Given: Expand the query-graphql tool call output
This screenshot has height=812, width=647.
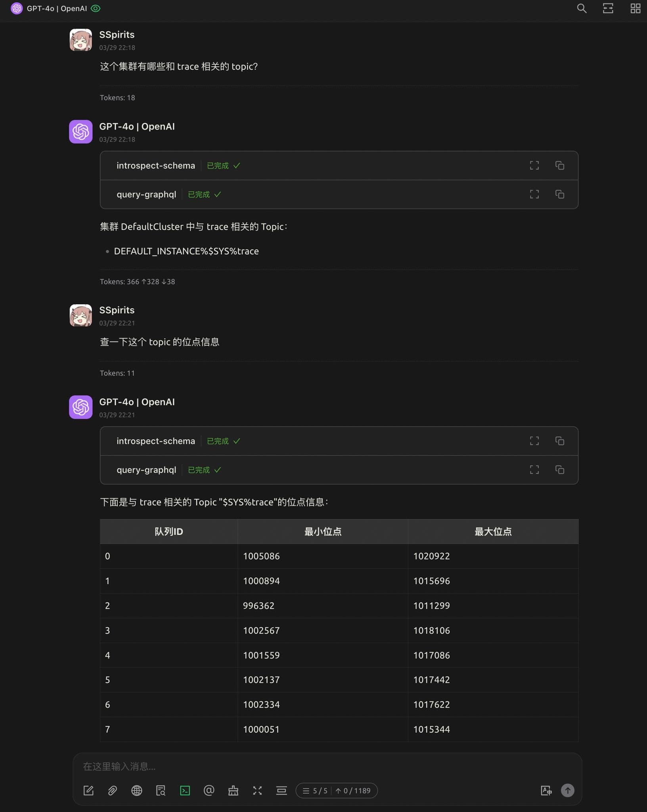Looking at the screenshot, I should 534,194.
